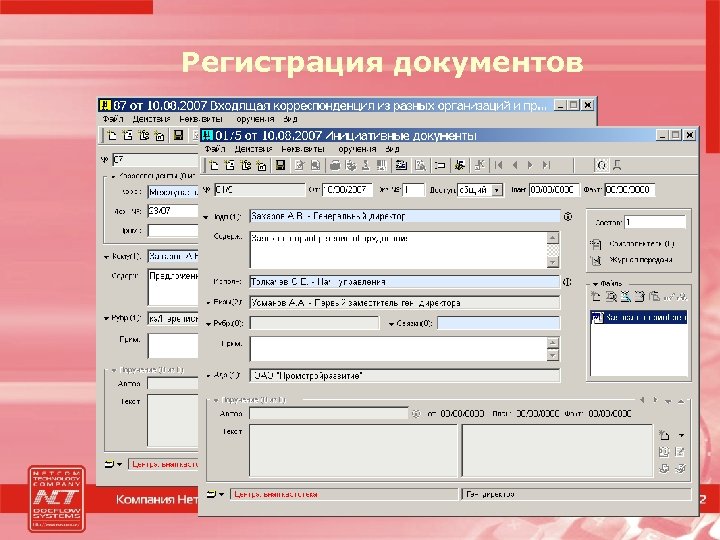Click the Состав input field
Viewport: 720px width, 540px height.
[x=655, y=223]
